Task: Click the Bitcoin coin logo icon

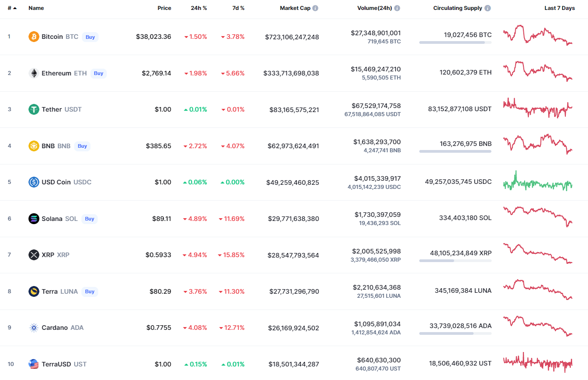Action: point(34,37)
